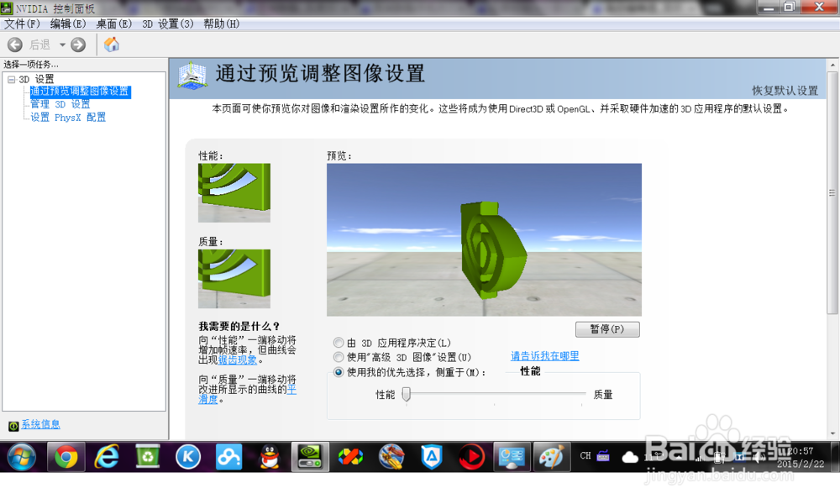Open the red play-button video app on taskbar
Screen dimensions: 840x504
click(x=471, y=458)
